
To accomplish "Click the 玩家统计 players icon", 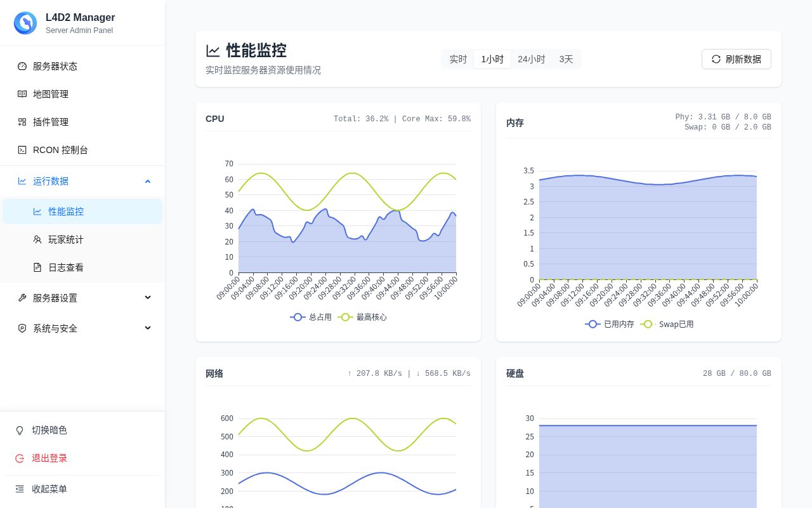I will pyautogui.click(x=37, y=239).
